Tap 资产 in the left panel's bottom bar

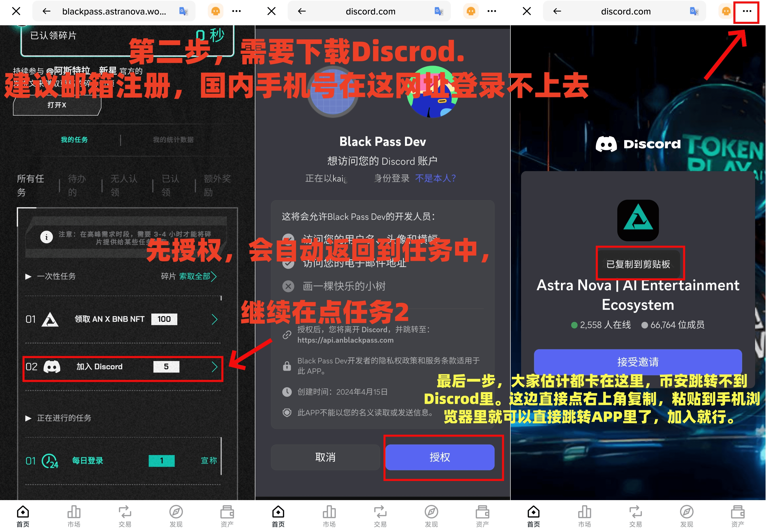pyautogui.click(x=227, y=516)
